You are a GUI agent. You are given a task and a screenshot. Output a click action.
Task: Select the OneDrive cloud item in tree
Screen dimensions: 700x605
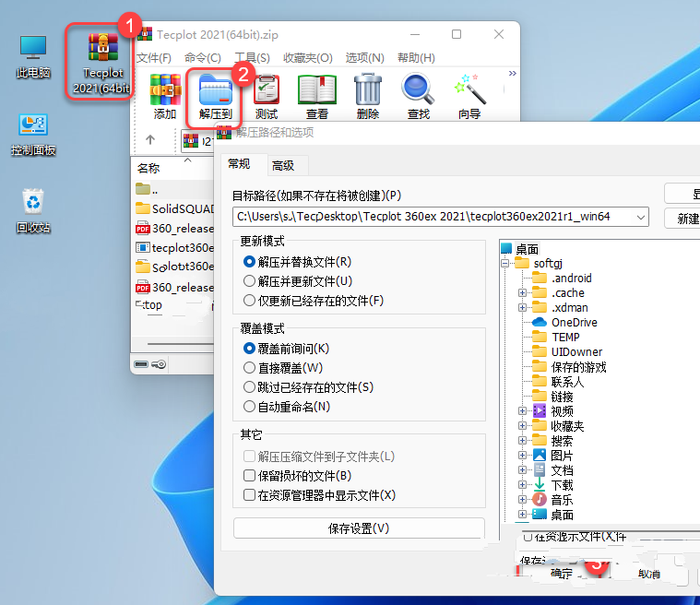(x=565, y=323)
